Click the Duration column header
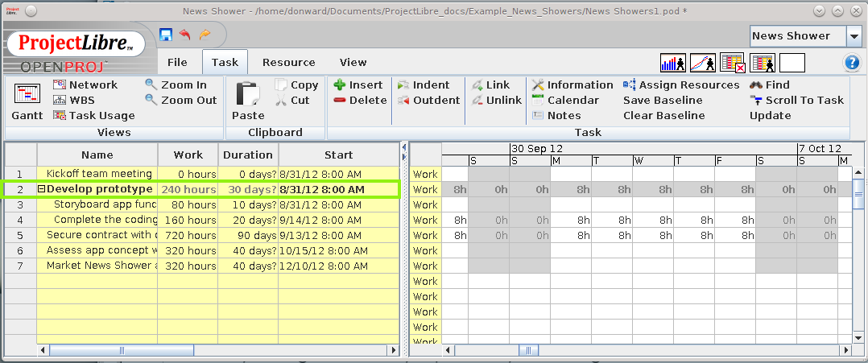868x363 pixels. (x=248, y=155)
